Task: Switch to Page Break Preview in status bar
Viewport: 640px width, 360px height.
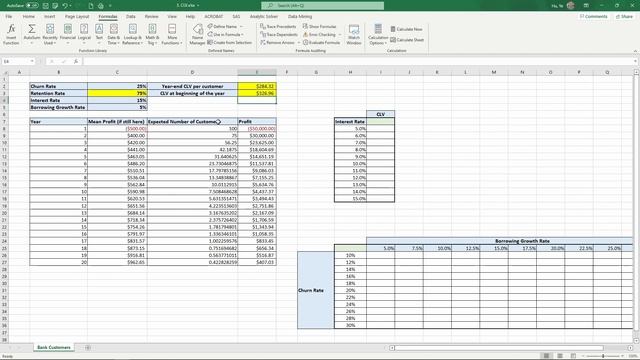Action: coord(573,356)
